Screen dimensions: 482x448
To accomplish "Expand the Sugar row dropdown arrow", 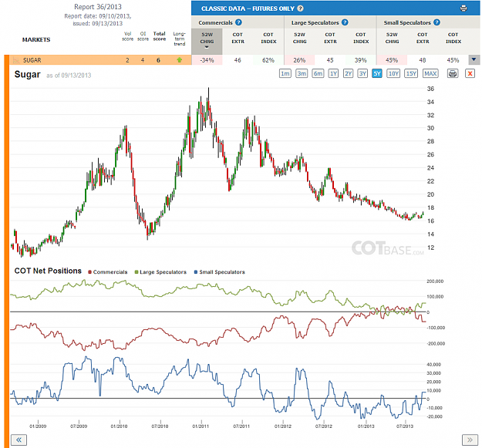I will point(474,60).
